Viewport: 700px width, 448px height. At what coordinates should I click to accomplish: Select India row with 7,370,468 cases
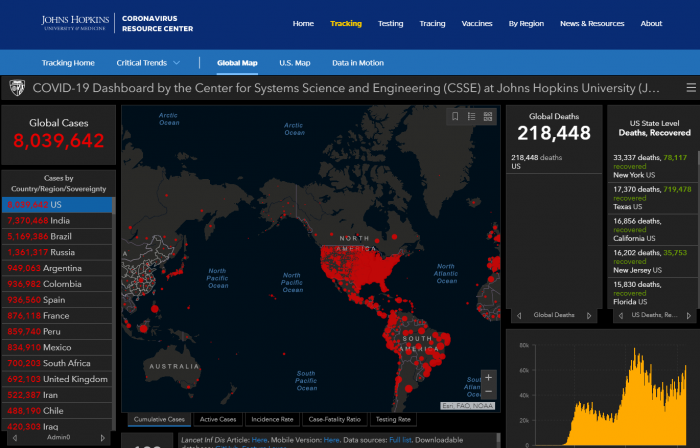pyautogui.click(x=57, y=221)
